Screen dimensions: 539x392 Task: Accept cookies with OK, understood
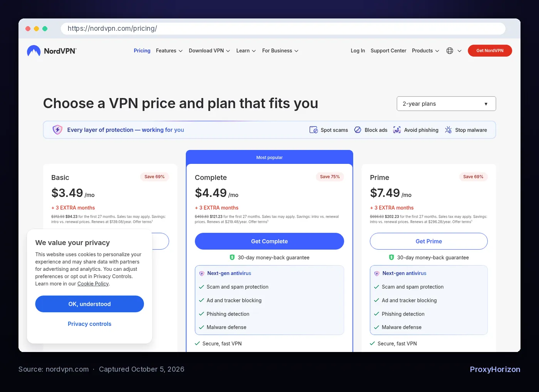(x=90, y=304)
